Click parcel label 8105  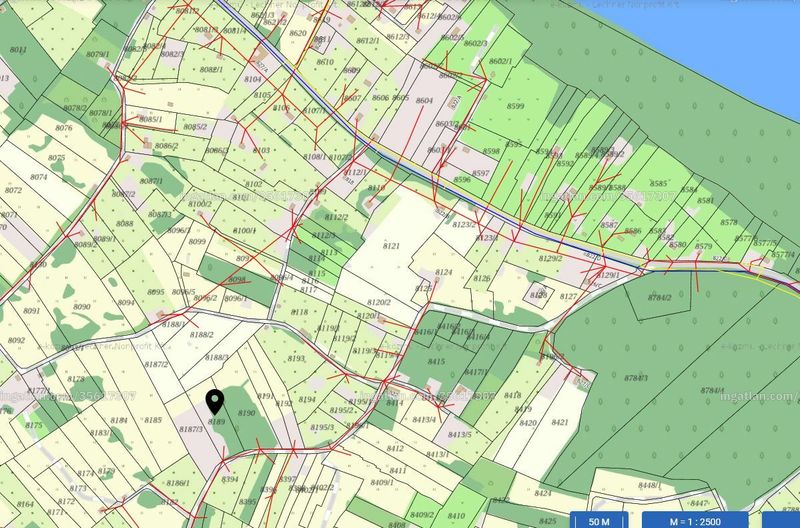(x=262, y=95)
